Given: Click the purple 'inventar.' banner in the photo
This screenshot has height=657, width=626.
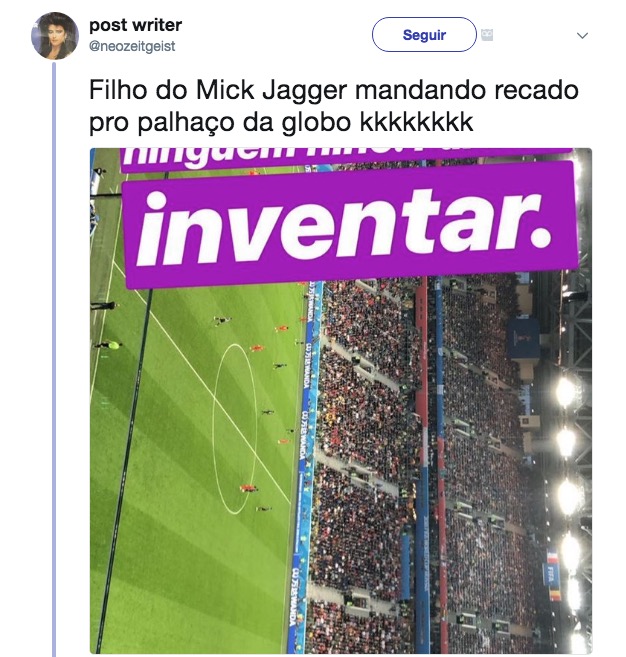Looking at the screenshot, I should click(351, 225).
